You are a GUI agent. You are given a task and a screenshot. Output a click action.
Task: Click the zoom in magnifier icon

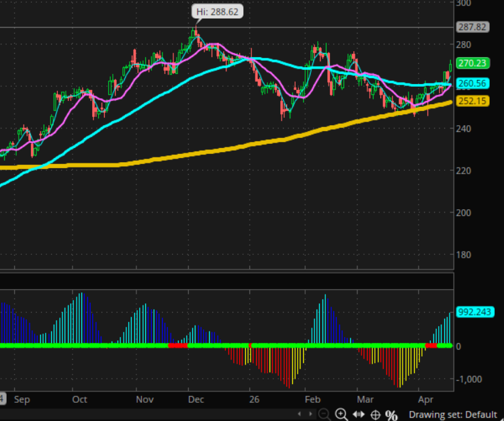tap(341, 414)
